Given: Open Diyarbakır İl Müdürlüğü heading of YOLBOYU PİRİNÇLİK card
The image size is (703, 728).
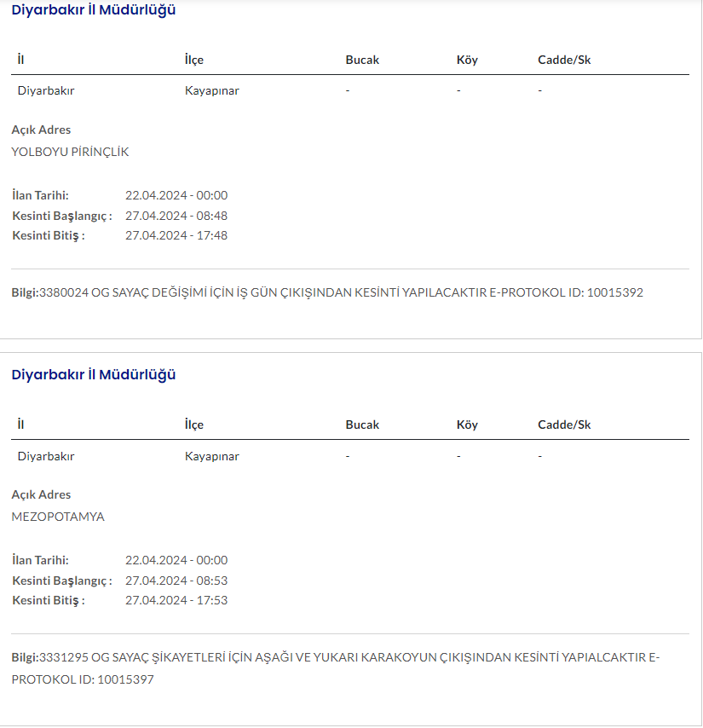Looking at the screenshot, I should [94, 10].
